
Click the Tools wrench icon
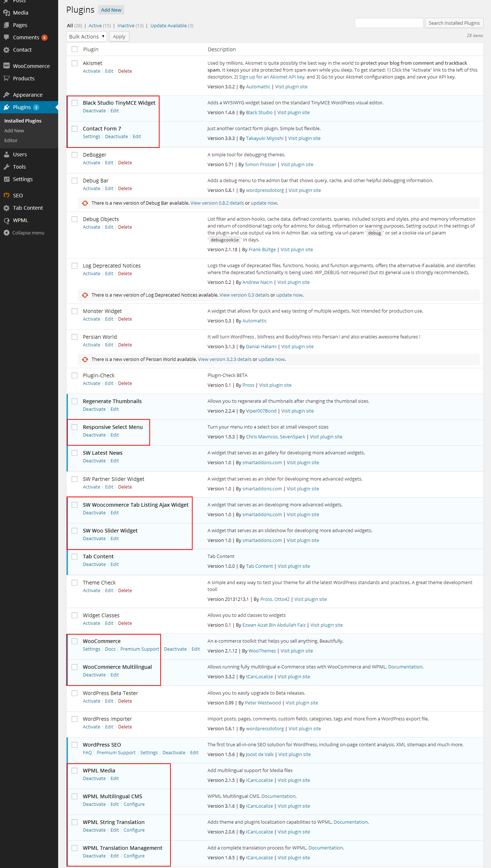[x=7, y=167]
